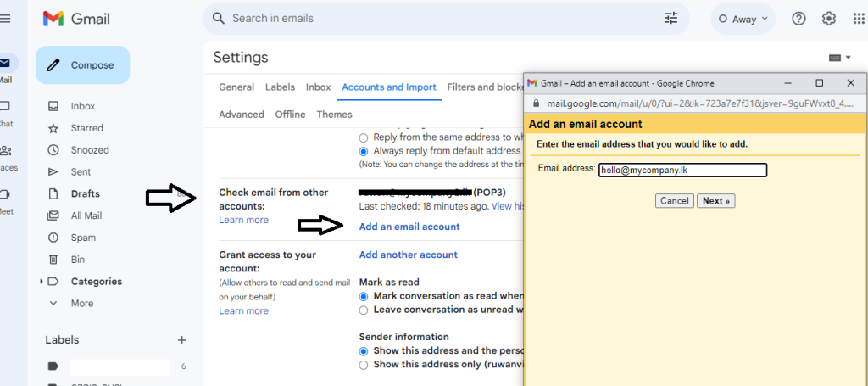Open input tools keyboard dropdown
The image size is (868, 386).
[x=840, y=58]
